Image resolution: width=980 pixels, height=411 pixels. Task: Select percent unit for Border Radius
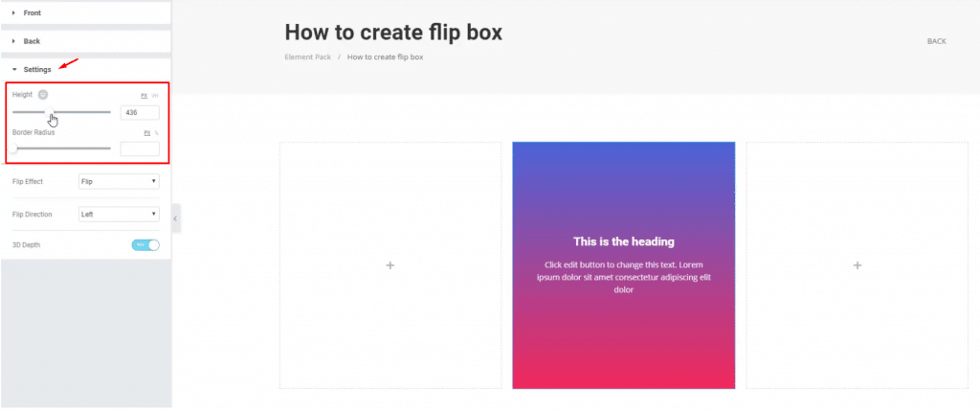(x=156, y=133)
